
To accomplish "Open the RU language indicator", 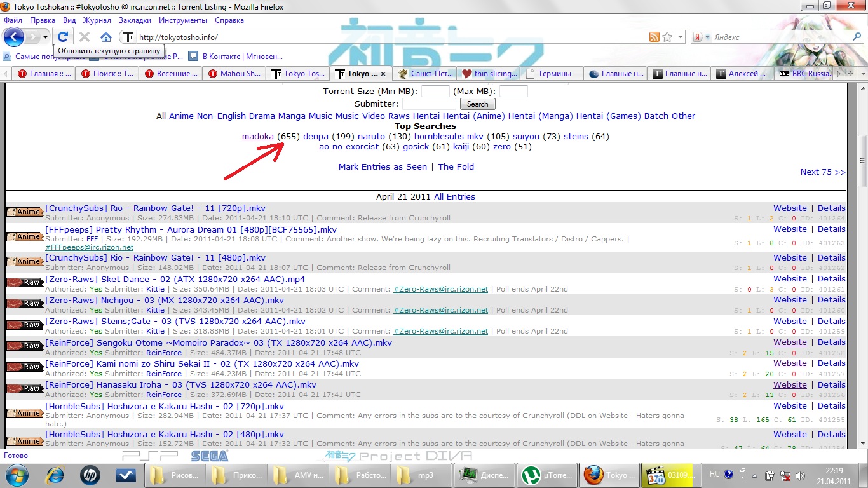I will [x=715, y=474].
